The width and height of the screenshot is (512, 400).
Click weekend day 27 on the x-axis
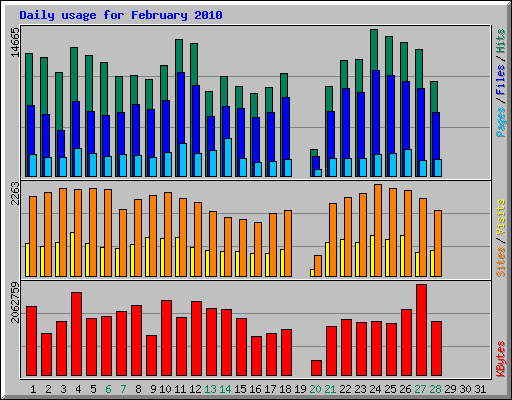[420, 389]
